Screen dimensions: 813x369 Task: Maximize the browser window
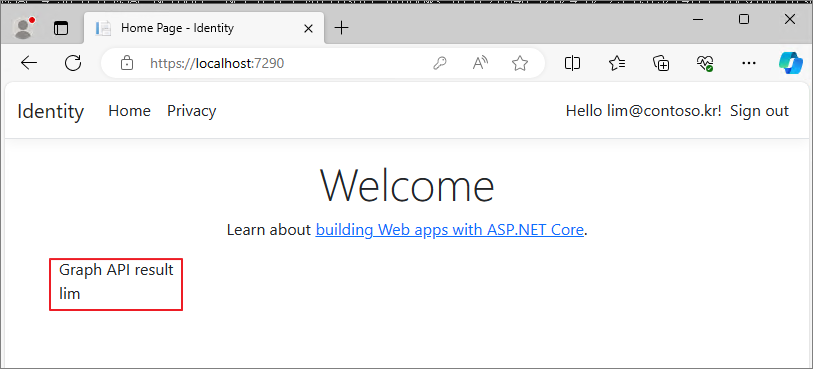744,19
